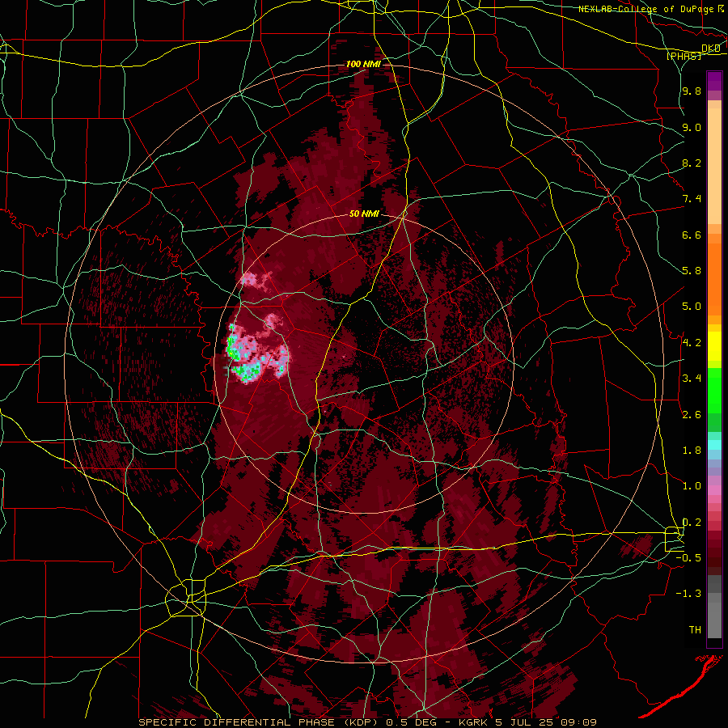Image resolution: width=728 pixels, height=728 pixels.
Task: Click the 50 NMI range ring label
Action: 364,214
